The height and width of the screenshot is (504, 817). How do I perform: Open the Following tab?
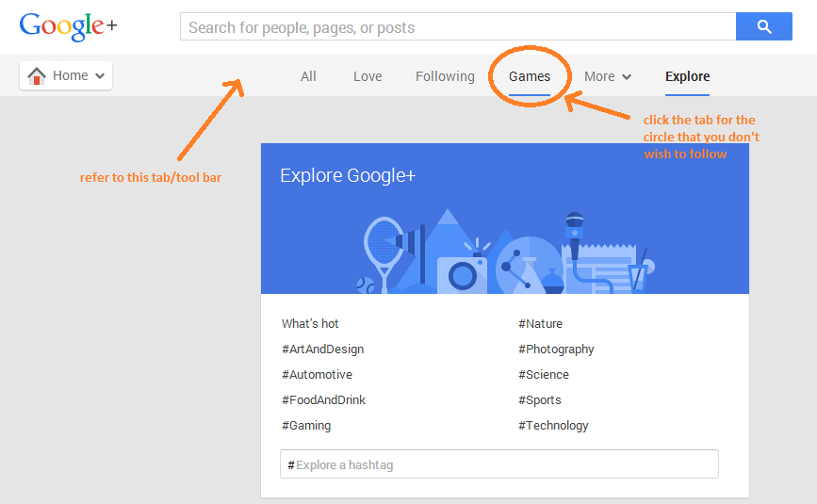pyautogui.click(x=445, y=76)
